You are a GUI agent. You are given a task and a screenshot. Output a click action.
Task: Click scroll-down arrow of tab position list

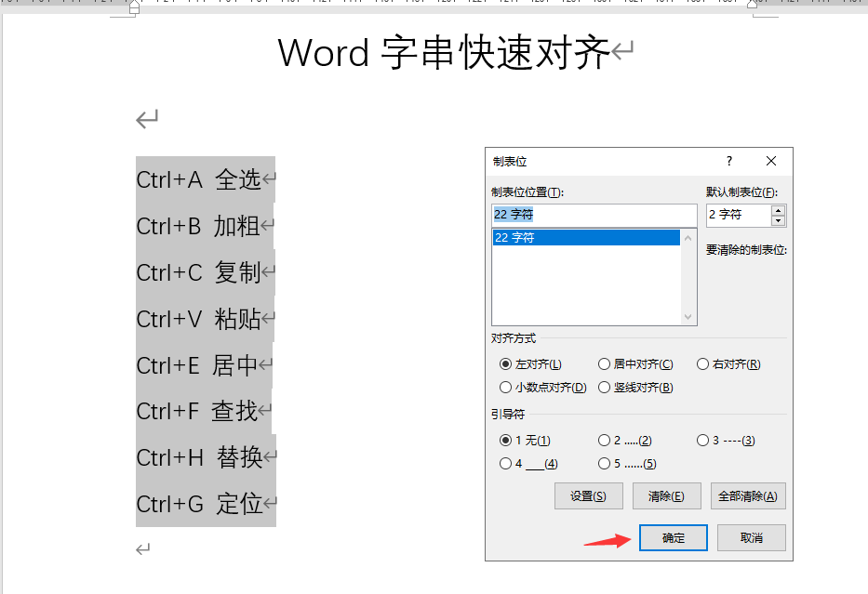point(688,317)
